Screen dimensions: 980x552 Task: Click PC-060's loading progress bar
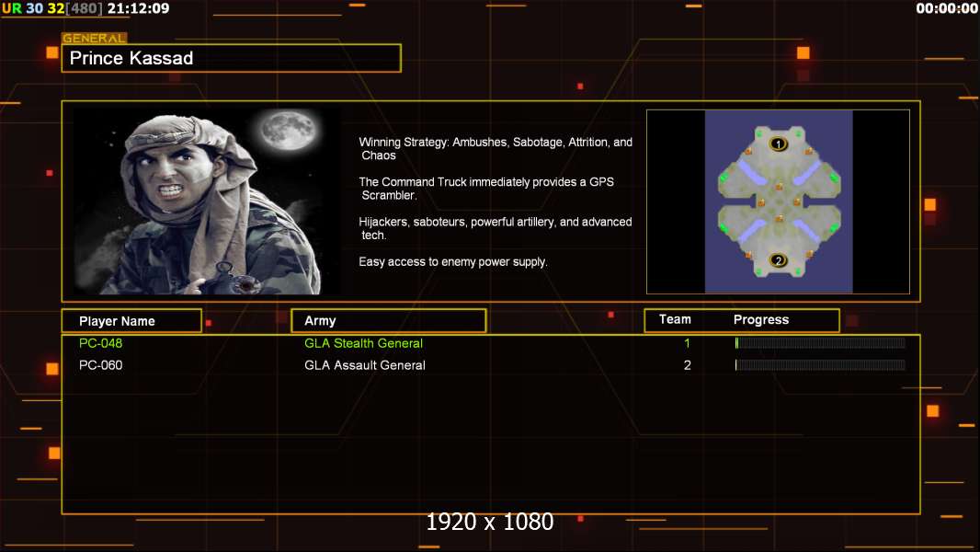point(820,364)
